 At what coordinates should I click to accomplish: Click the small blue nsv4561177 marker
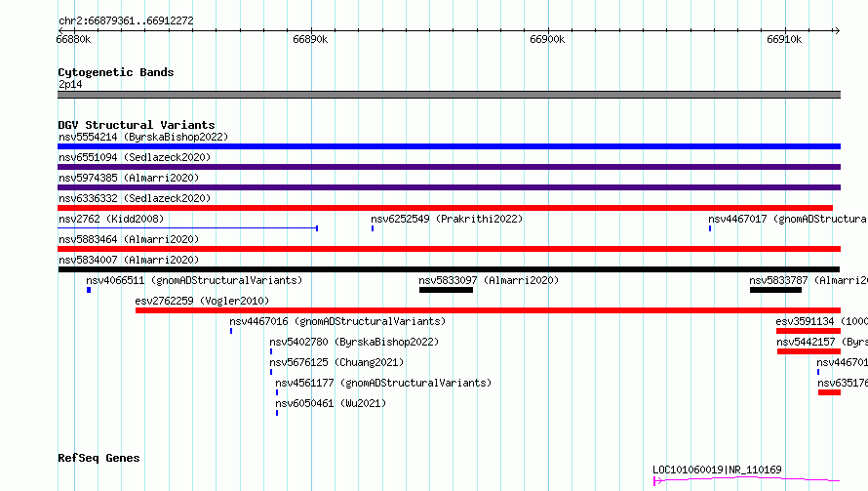tap(277, 392)
